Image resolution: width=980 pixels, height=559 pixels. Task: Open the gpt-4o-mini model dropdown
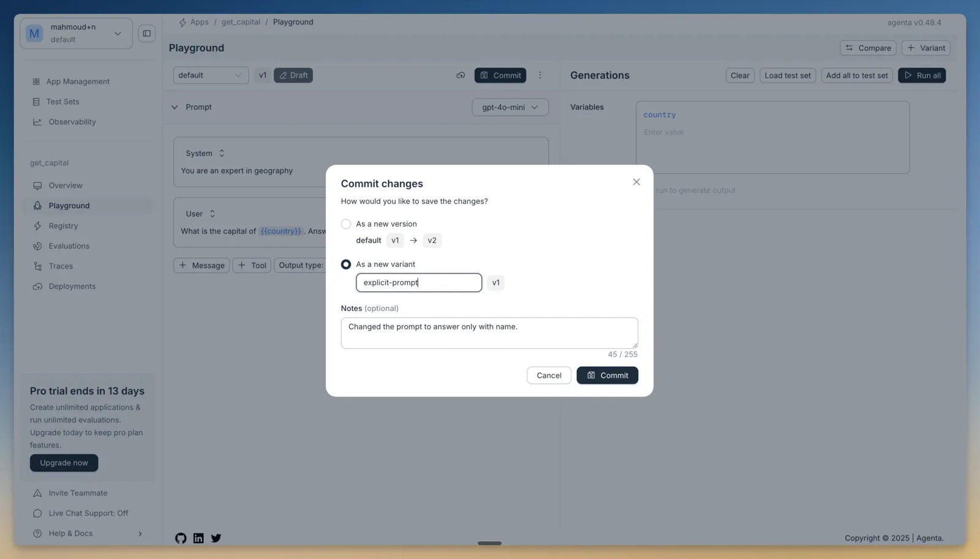510,107
